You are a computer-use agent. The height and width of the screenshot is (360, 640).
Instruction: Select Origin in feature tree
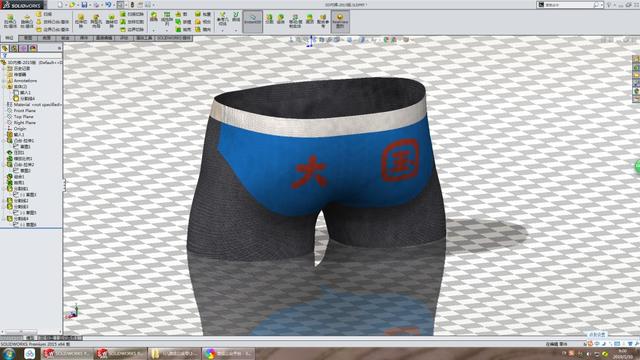tap(20, 129)
